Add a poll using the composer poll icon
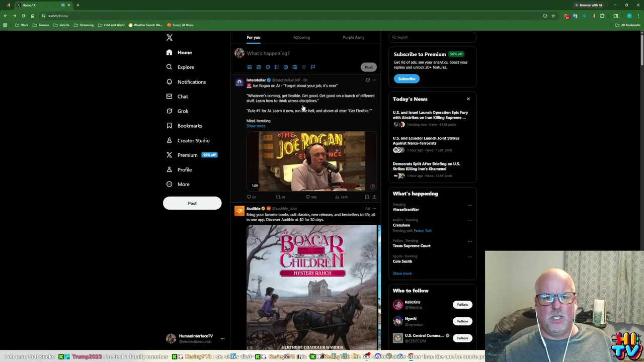 pos(277,67)
